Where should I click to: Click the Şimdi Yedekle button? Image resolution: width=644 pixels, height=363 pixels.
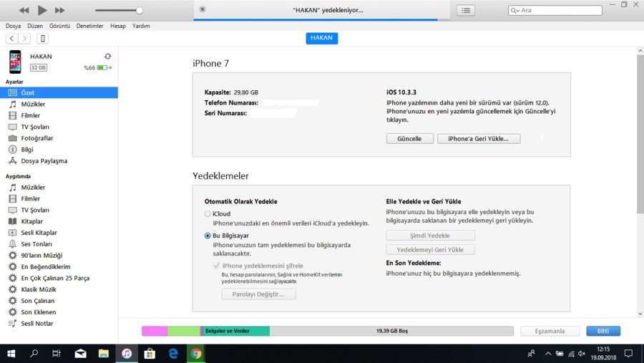[x=430, y=236]
